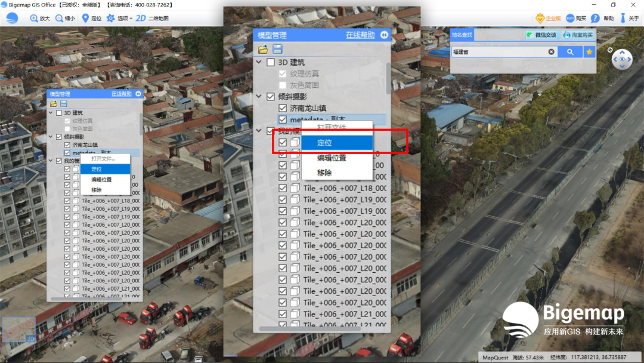Image resolution: width=644 pixels, height=363 pixels.
Task: Switch to 2D 二维地图 view
Action: click(x=152, y=19)
